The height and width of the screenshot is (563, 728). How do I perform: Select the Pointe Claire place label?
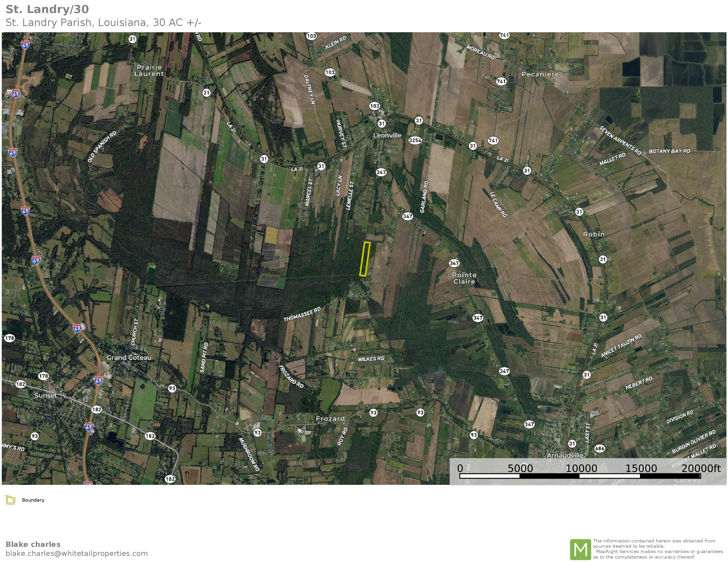[464, 278]
